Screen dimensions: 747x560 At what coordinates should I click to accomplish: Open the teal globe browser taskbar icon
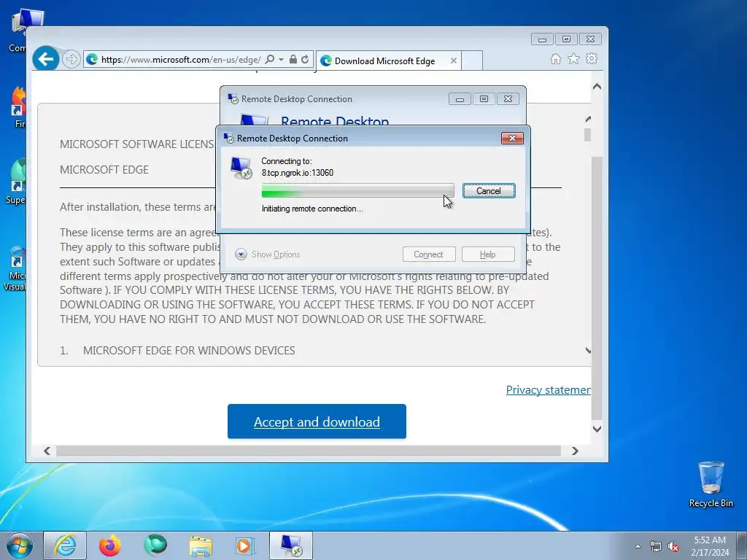click(155, 545)
